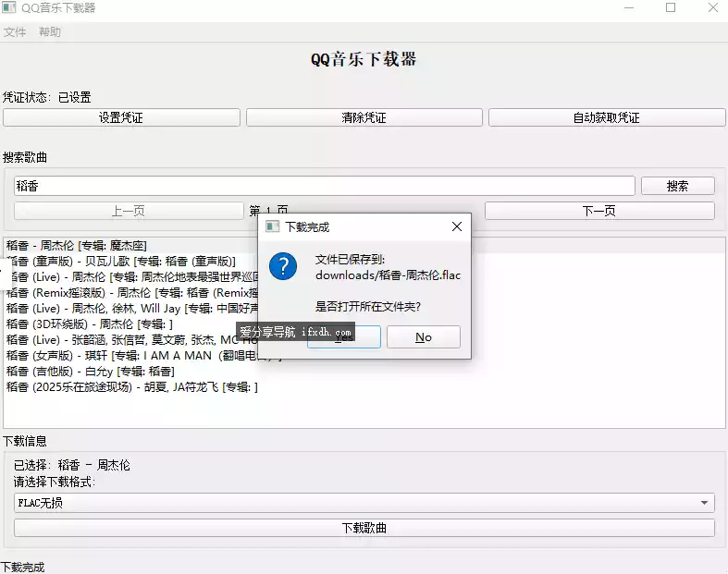Click the 搜索 button

(677, 186)
